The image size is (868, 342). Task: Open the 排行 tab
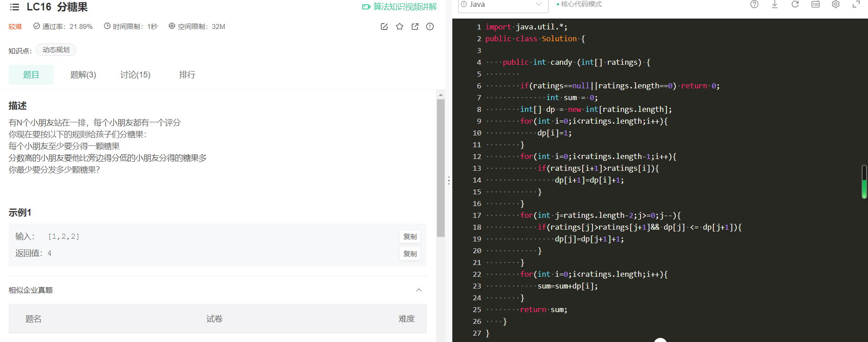pyautogui.click(x=187, y=75)
